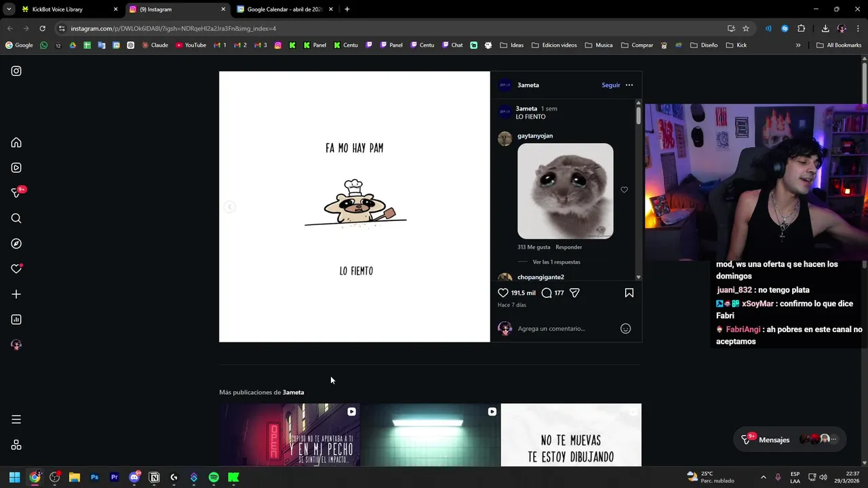Image resolution: width=868 pixels, height=488 pixels.
Task: Open the YouTube bookmark
Action: tap(191, 45)
